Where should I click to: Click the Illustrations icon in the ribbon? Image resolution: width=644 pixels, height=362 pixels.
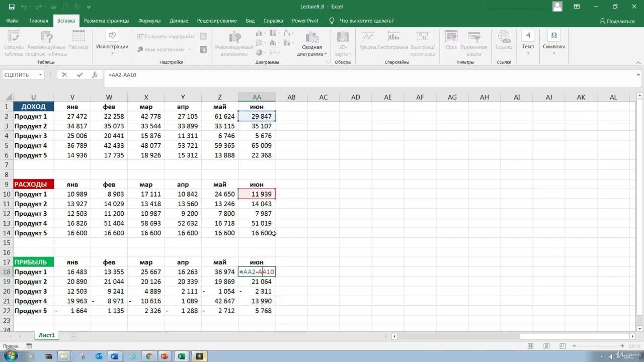point(112,35)
